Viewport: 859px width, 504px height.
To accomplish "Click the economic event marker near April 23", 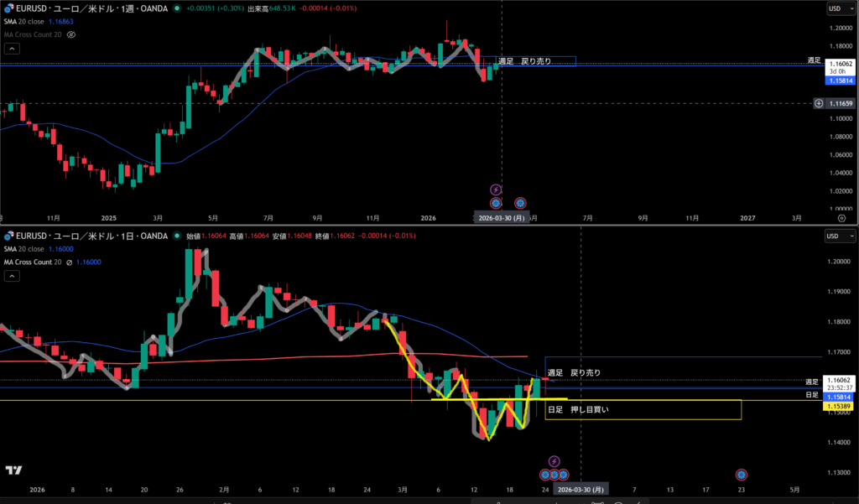I will 742,475.
